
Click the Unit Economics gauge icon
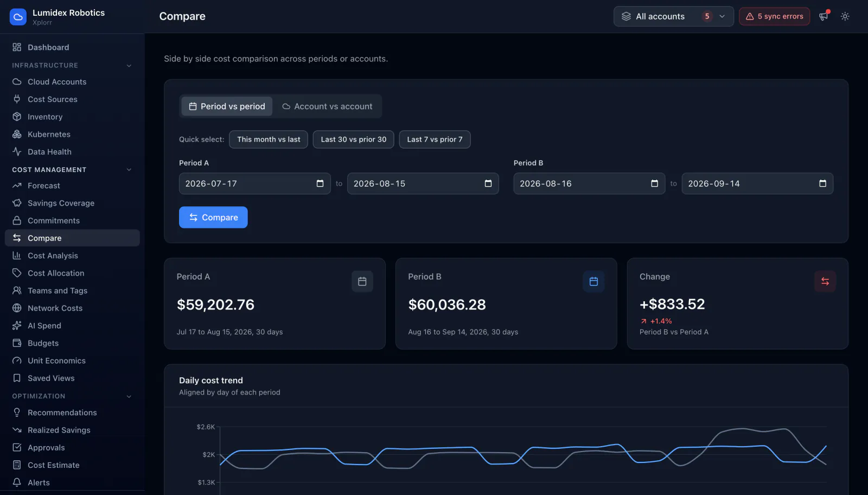17,360
